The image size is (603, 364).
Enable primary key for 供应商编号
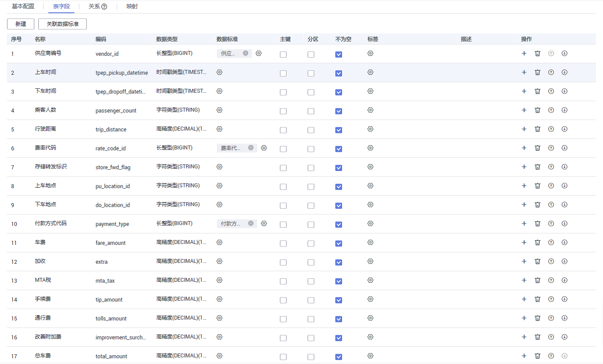click(283, 55)
